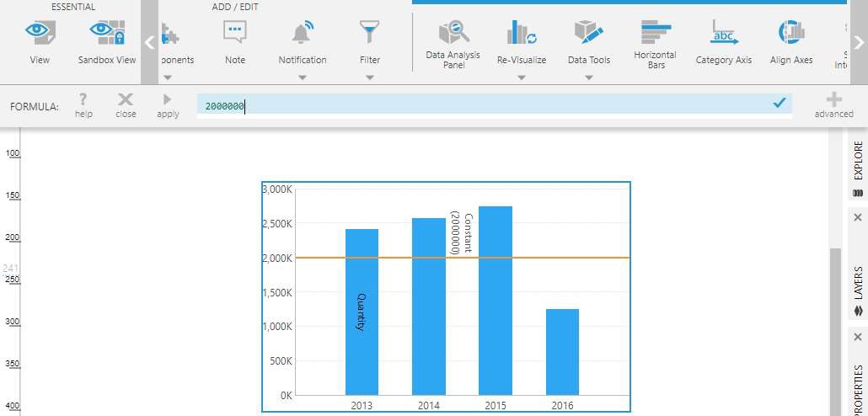Image resolution: width=868 pixels, height=416 pixels.
Task: Click the Align Axes icon
Action: 790,34
